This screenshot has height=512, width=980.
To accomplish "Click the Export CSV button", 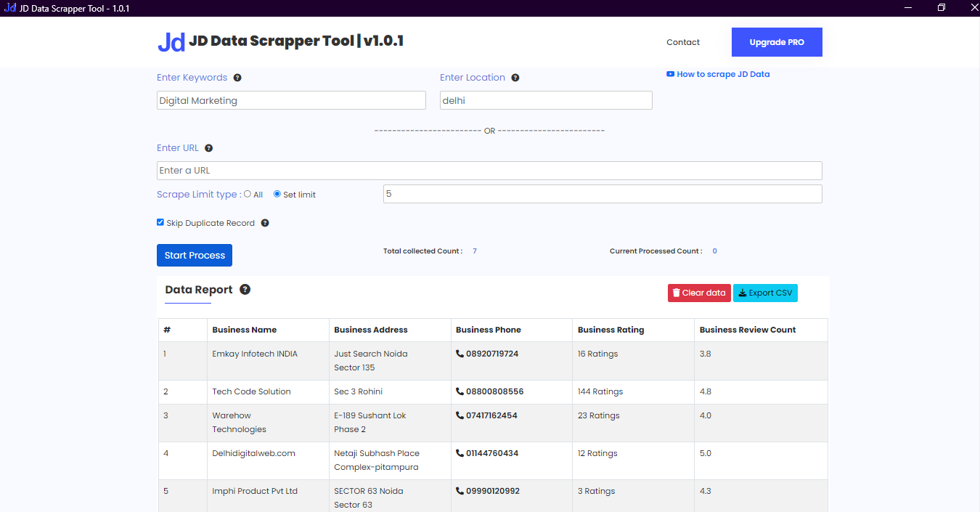I will click(765, 293).
